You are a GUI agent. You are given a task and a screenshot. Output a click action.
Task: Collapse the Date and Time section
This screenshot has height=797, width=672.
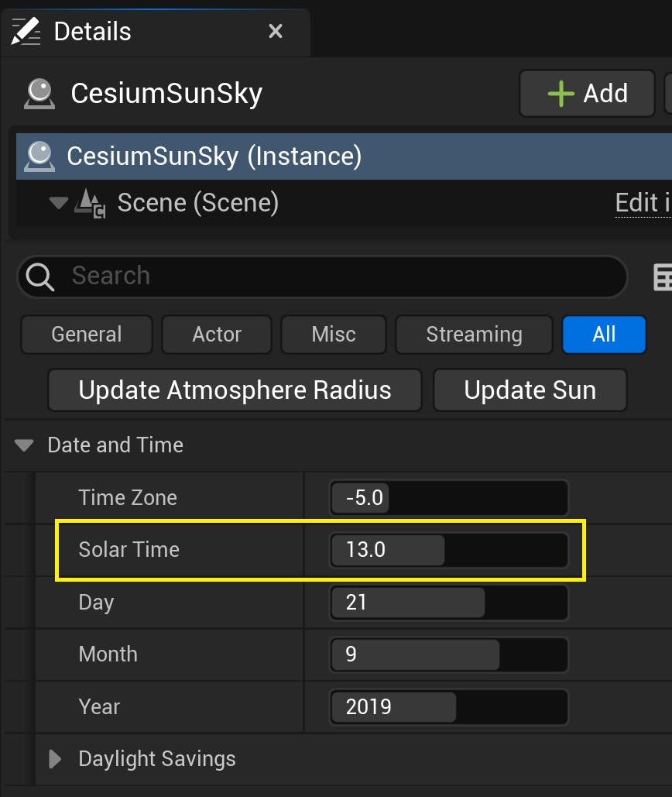(x=24, y=445)
